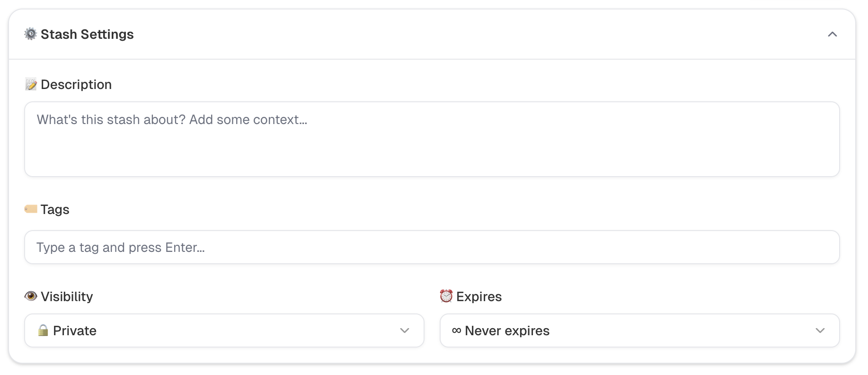
Task: Click the lock icon in the Private dropdown
Action: pos(43,330)
